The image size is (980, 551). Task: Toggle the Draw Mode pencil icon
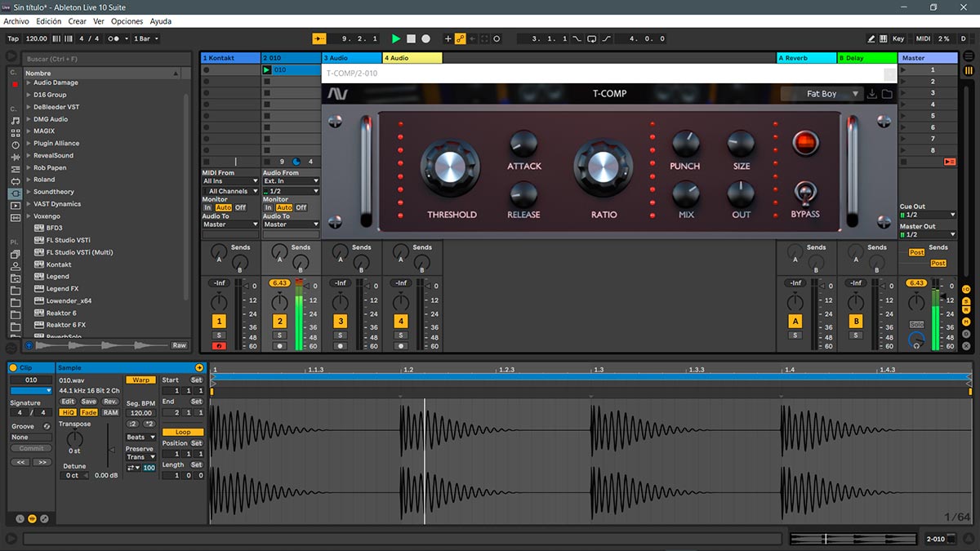[x=872, y=38]
